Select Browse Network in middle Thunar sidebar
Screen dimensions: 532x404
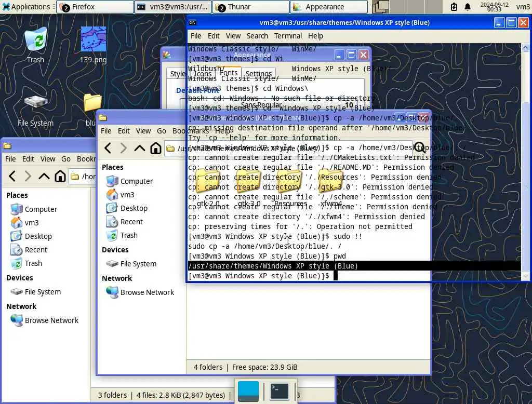[x=140, y=292]
